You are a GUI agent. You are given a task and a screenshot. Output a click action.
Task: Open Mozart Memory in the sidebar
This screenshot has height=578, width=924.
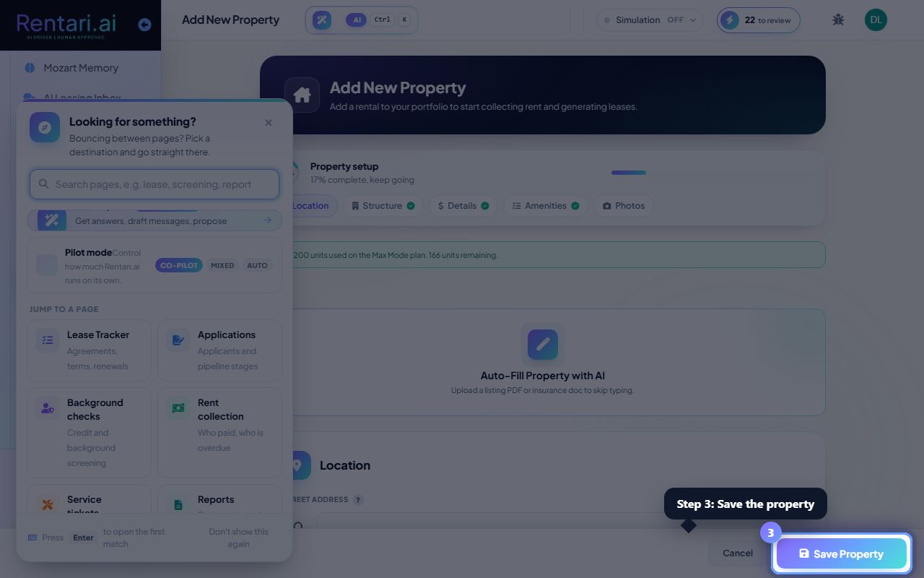[x=80, y=68]
